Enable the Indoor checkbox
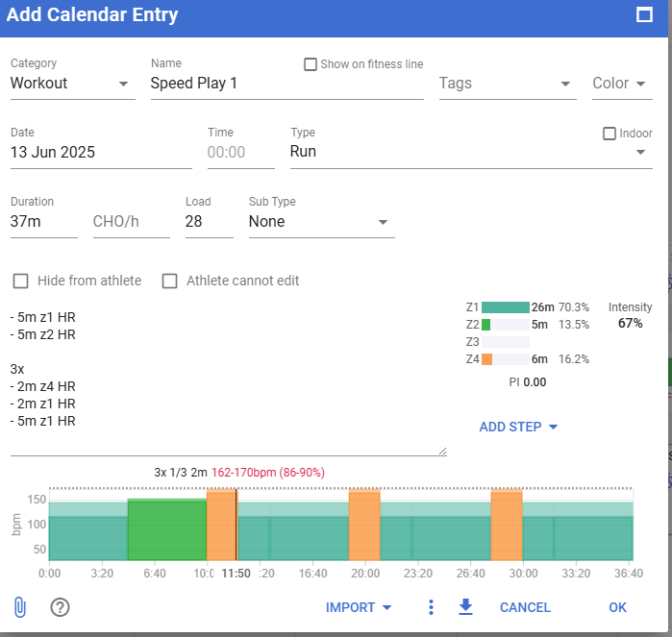The height and width of the screenshot is (637, 672). 609,134
